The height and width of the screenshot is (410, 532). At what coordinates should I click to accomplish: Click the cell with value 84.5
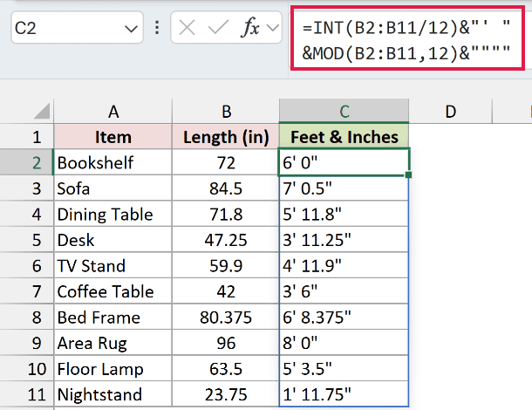pos(226,188)
